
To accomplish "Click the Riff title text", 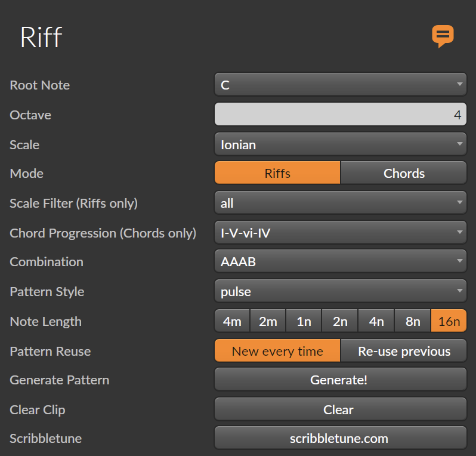I will coord(41,37).
